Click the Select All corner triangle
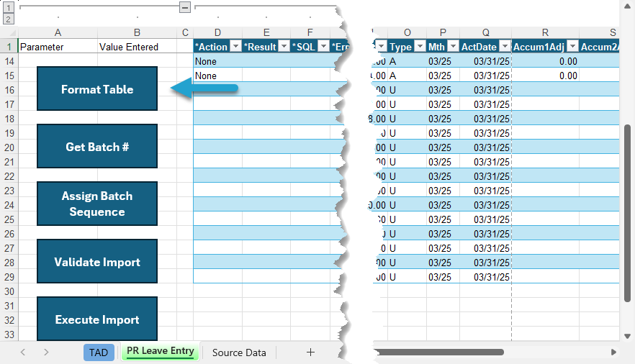Image resolution: width=635 pixels, height=364 pixels. click(12, 33)
